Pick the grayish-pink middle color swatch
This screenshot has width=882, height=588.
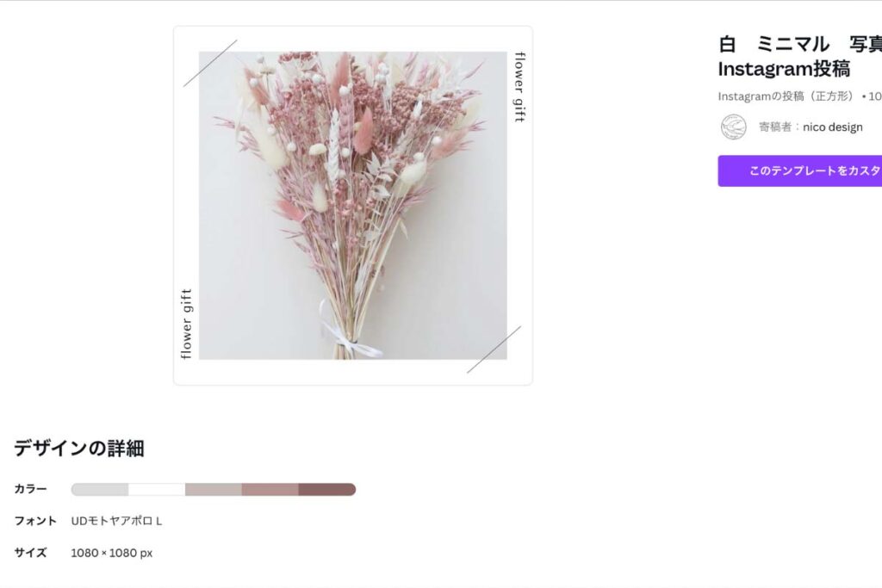[214, 490]
